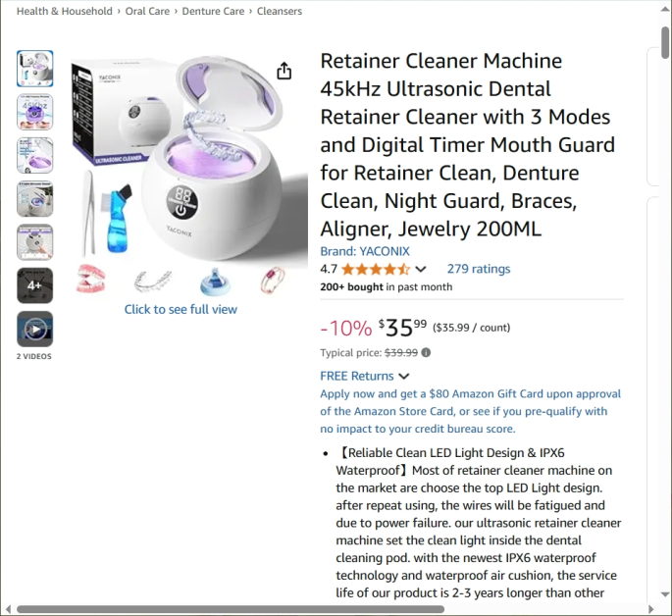The height and width of the screenshot is (616, 672).
Task: Expand the FREE Returns dropdown
Action: [x=365, y=376]
